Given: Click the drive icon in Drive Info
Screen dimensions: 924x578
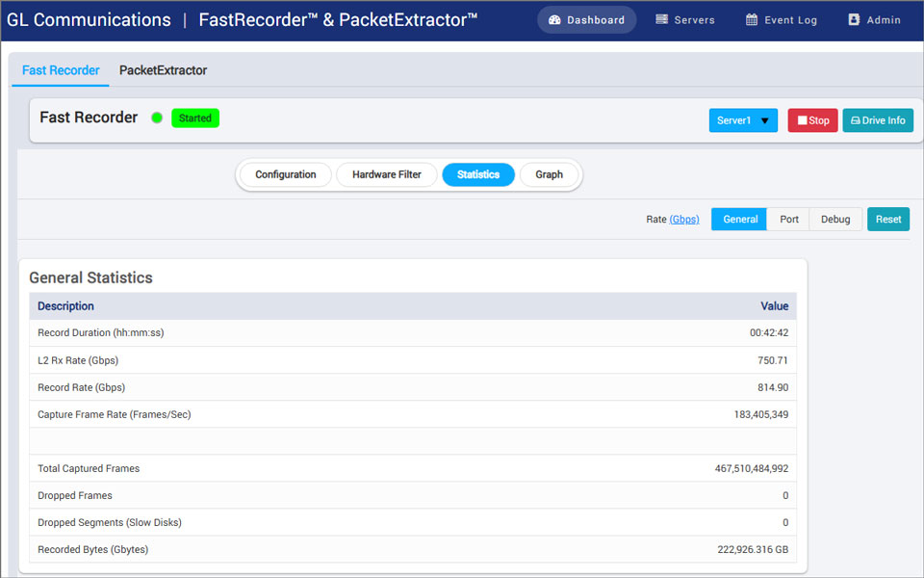Looking at the screenshot, I should point(856,120).
